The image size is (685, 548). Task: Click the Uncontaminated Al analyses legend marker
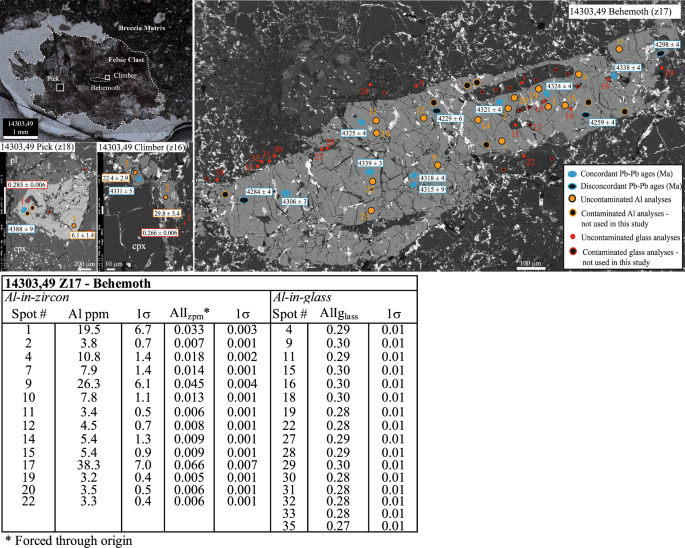pos(572,199)
